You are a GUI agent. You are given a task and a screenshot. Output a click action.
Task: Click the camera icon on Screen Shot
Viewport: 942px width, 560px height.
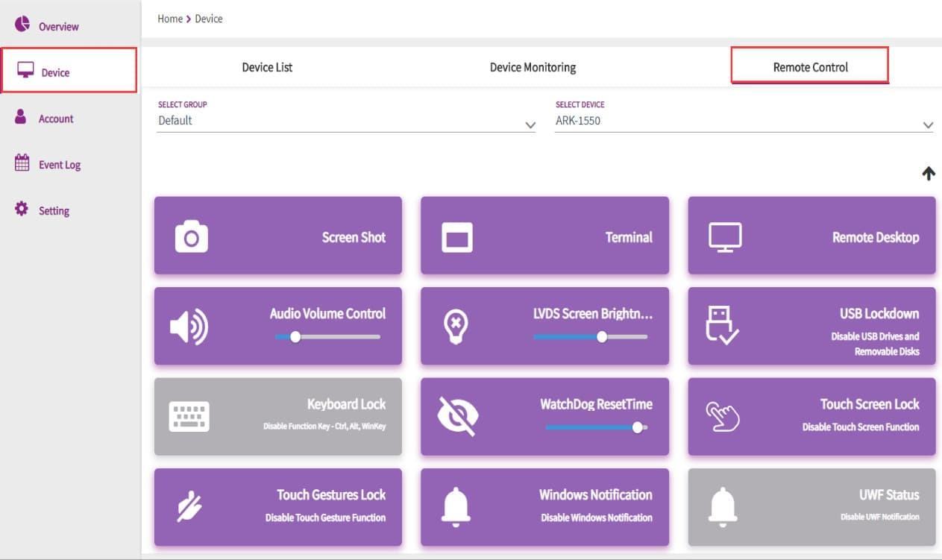191,237
